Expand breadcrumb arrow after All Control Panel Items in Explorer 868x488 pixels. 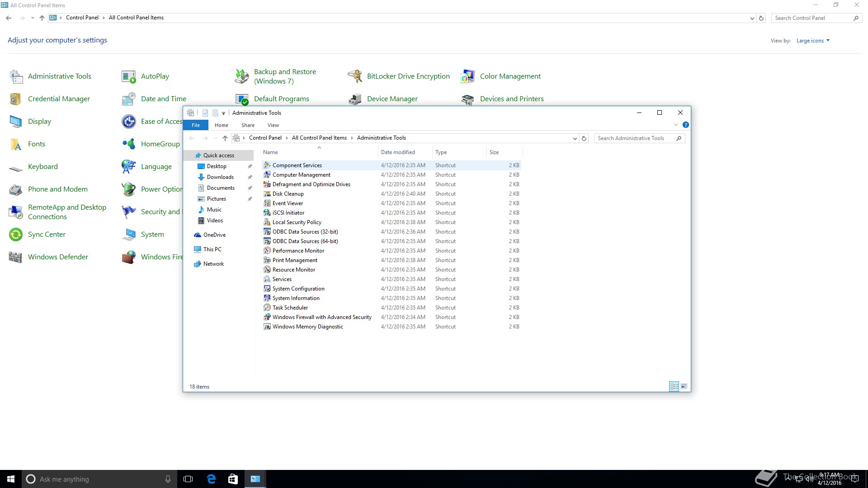coord(352,138)
